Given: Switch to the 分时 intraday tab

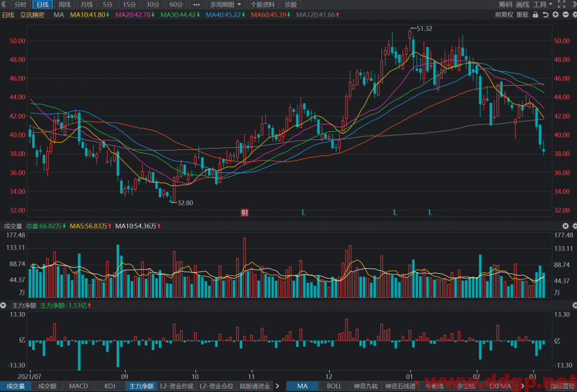Looking at the screenshot, I should tap(20, 5).
